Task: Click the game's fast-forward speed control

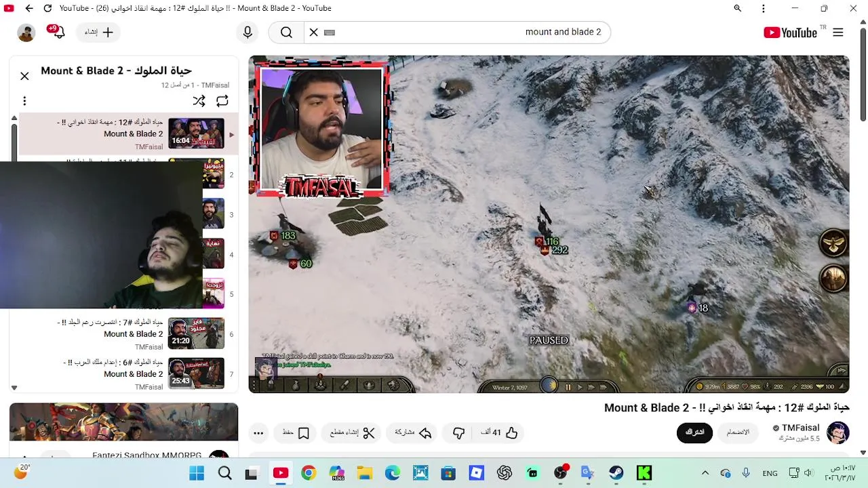Action: pyautogui.click(x=591, y=387)
